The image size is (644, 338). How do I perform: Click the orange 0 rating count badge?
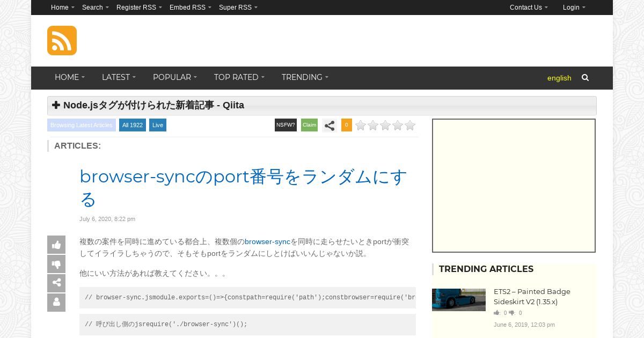347,125
